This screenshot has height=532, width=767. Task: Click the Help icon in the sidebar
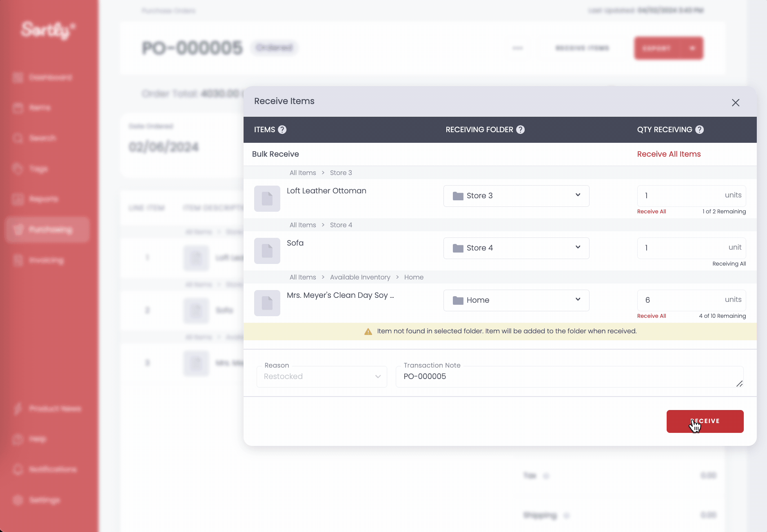[x=18, y=439]
